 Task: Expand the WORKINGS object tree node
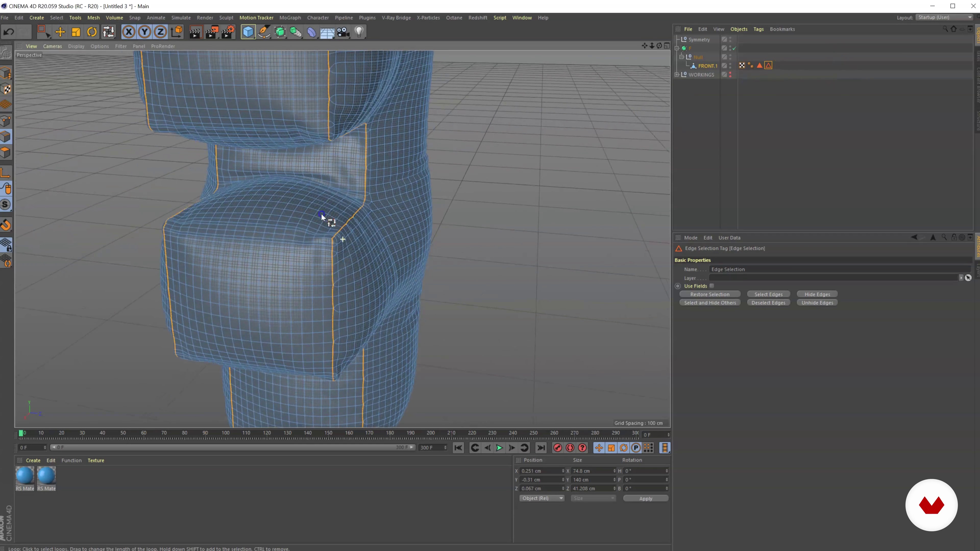point(677,74)
